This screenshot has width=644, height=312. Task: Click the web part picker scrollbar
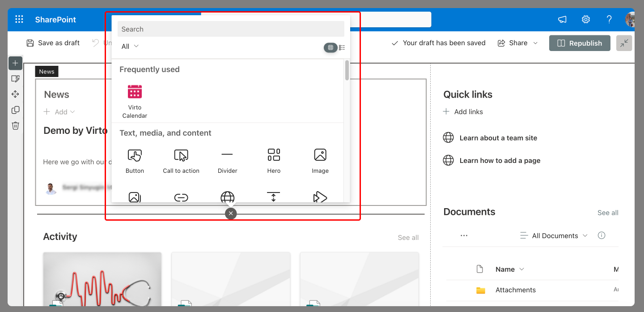347,70
